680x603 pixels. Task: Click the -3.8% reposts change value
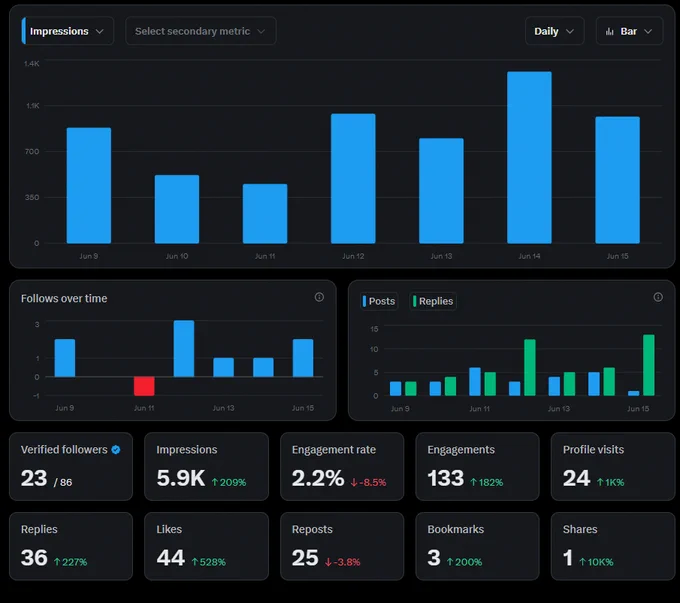343,562
